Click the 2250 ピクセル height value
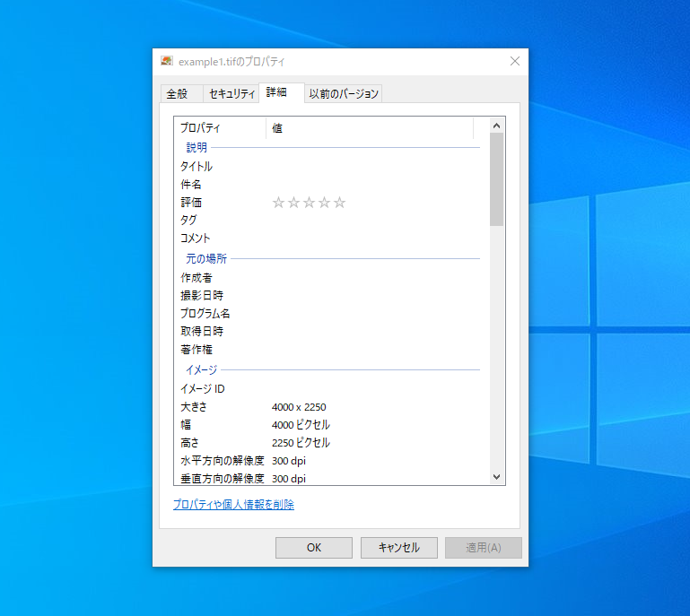This screenshot has width=690, height=616. [x=301, y=443]
